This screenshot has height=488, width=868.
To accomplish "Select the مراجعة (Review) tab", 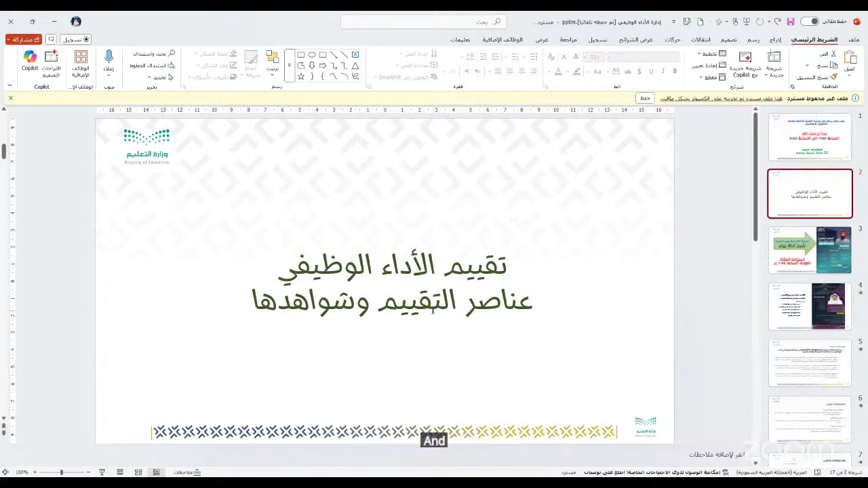I will pyautogui.click(x=568, y=39).
